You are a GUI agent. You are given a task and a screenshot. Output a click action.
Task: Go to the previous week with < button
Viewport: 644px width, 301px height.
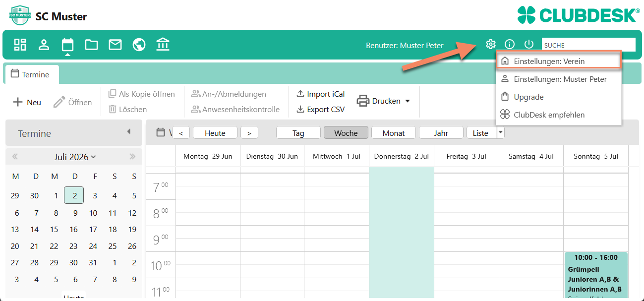coord(181,133)
